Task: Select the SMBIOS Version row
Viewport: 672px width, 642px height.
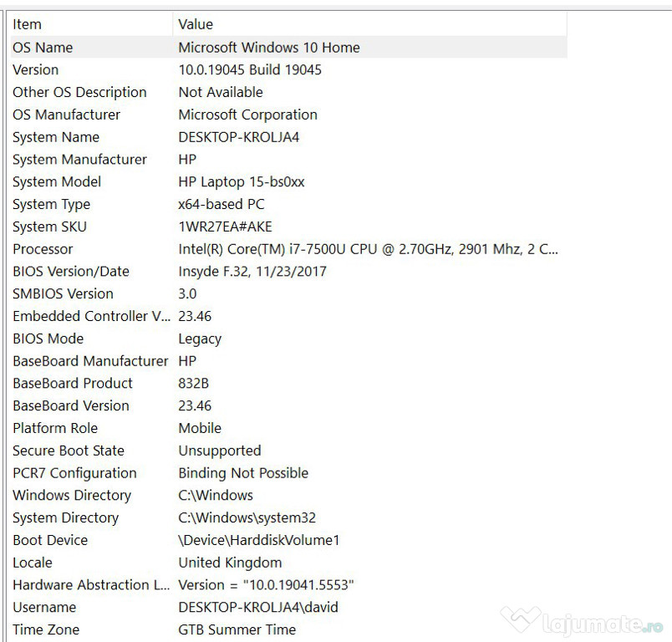Action: (x=289, y=293)
